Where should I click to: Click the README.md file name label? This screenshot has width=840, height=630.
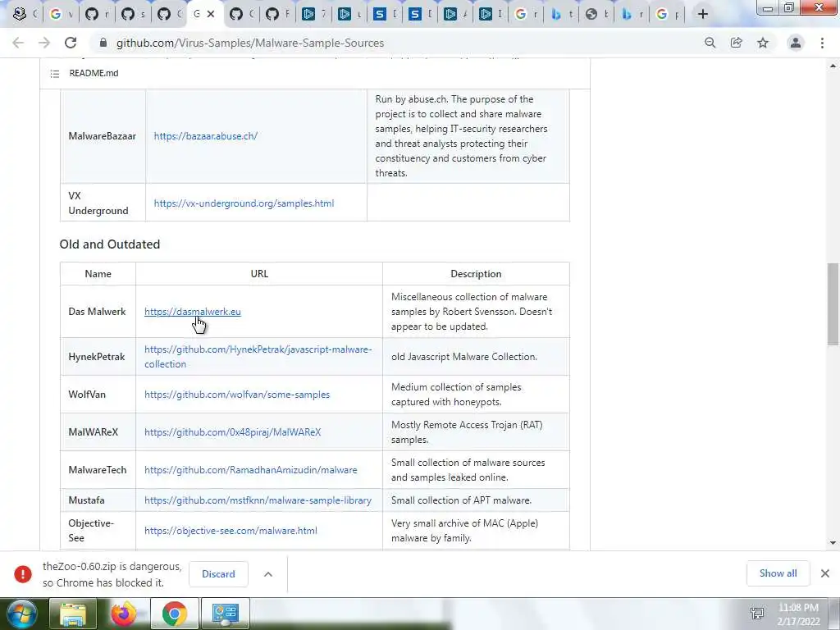coord(94,73)
